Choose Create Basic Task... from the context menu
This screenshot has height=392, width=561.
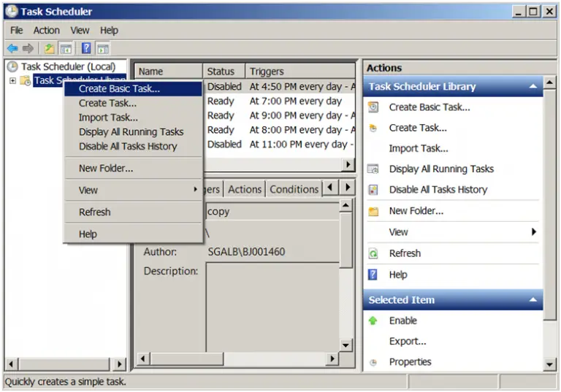coord(133,89)
